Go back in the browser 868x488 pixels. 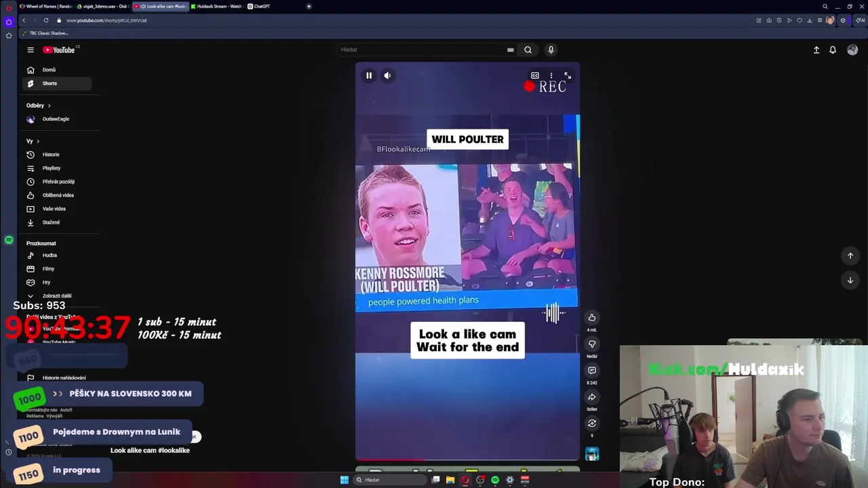[x=24, y=20]
